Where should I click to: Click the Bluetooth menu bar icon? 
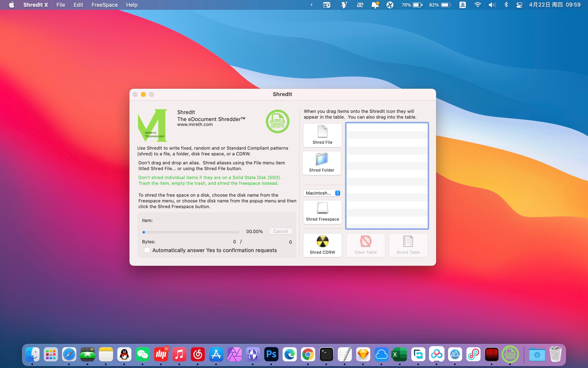506,5
